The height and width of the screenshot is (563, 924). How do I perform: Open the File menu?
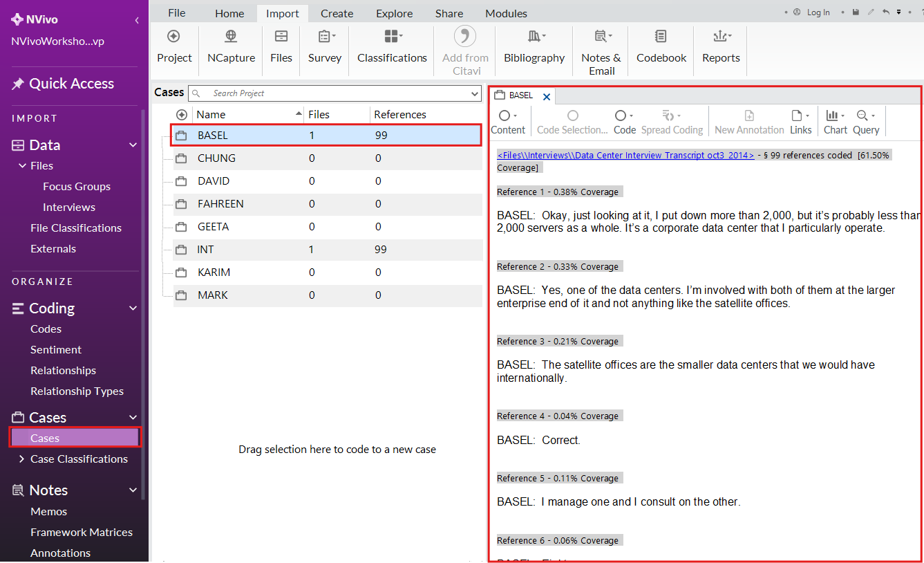[x=177, y=13]
